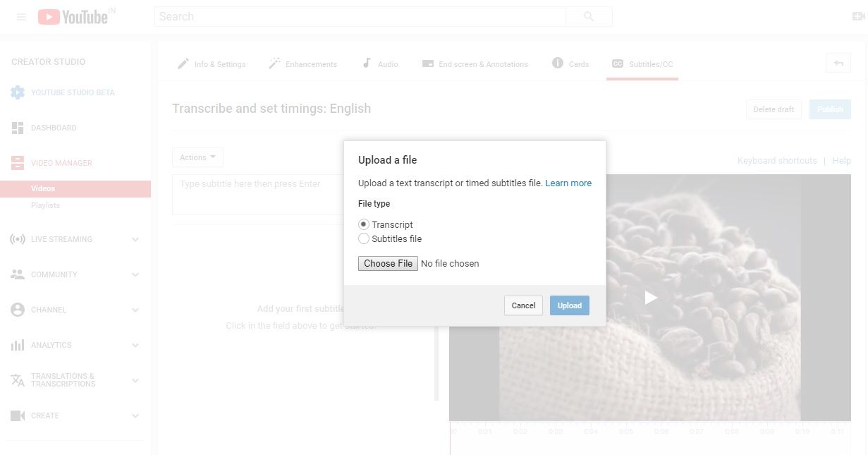Click the Upload button
The width and height of the screenshot is (868, 455).
[x=570, y=305]
